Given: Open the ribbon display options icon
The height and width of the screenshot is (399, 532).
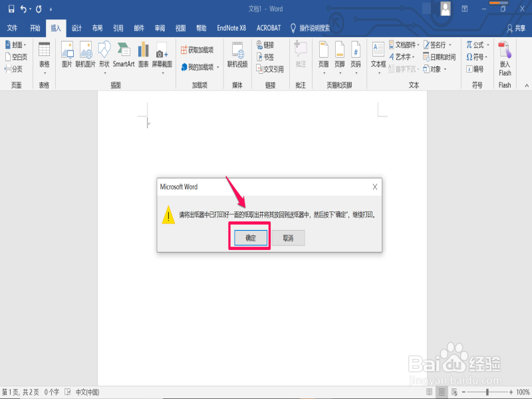Looking at the screenshot, I should tap(464, 9).
